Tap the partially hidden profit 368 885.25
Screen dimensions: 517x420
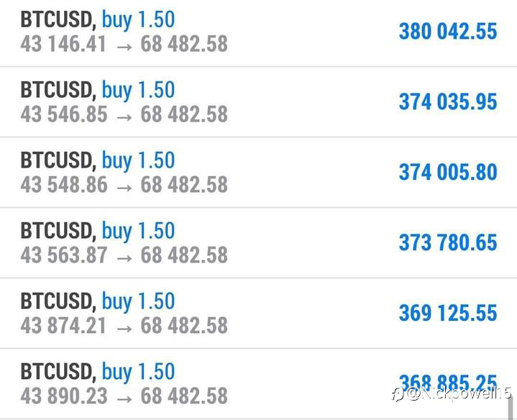[448, 383]
